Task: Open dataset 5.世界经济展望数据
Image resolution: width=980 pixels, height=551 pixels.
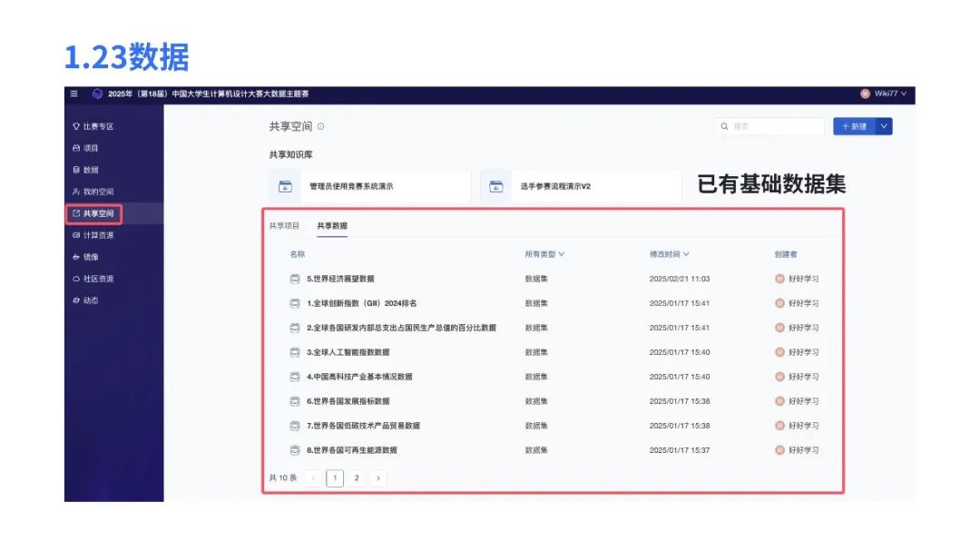Action: [340, 279]
